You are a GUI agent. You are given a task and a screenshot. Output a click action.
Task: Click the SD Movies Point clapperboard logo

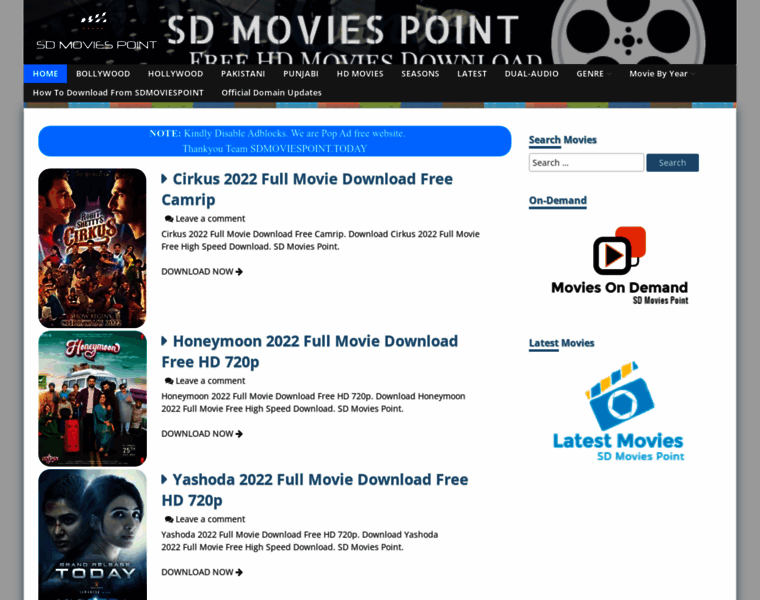(x=95, y=32)
